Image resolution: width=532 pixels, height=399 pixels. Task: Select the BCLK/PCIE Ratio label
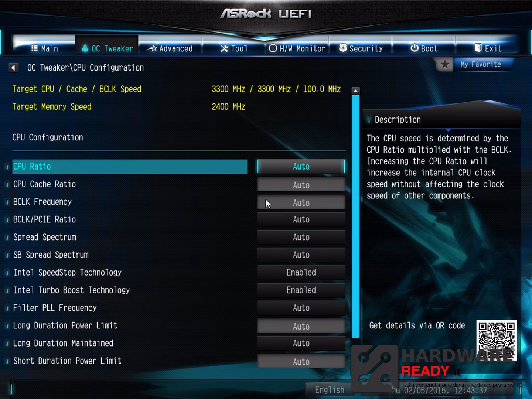pyautogui.click(x=44, y=219)
